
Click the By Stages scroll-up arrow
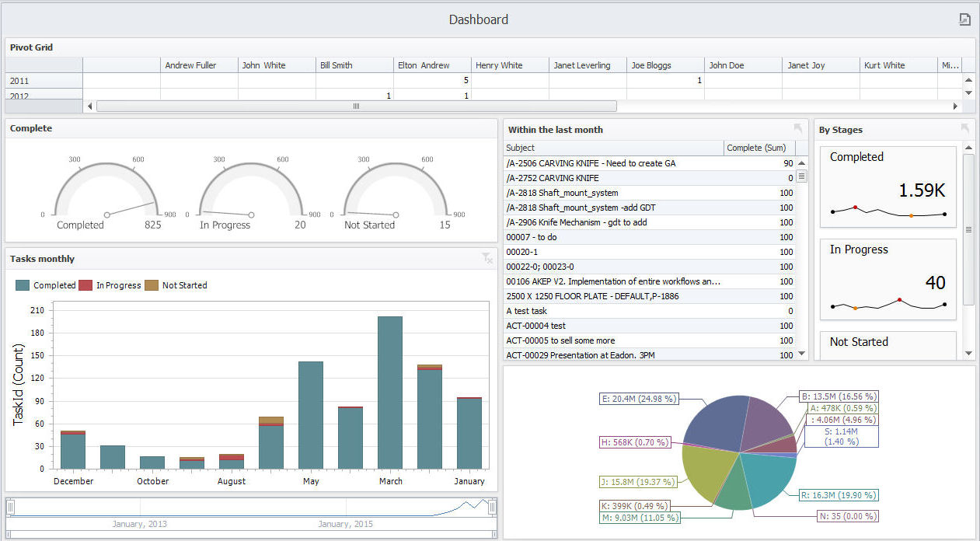pos(968,147)
